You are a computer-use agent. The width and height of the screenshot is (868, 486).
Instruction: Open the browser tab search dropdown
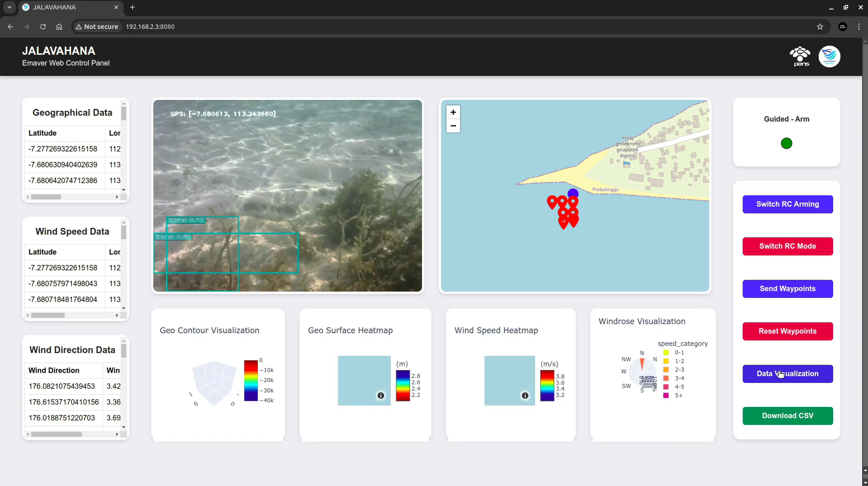9,7
